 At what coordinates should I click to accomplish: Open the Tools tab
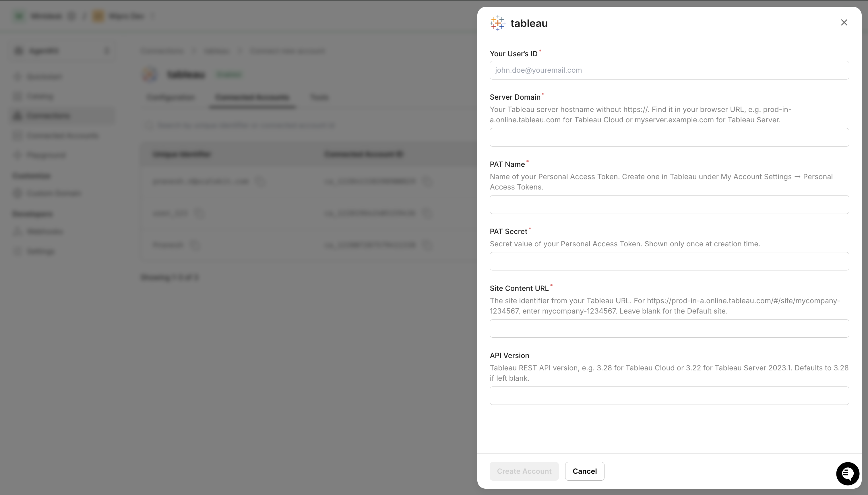click(319, 98)
